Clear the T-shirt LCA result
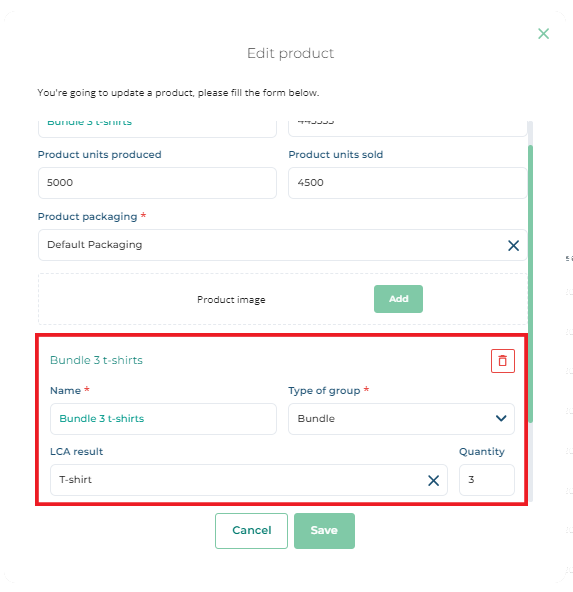This screenshot has height=592, width=573. pyautogui.click(x=433, y=480)
